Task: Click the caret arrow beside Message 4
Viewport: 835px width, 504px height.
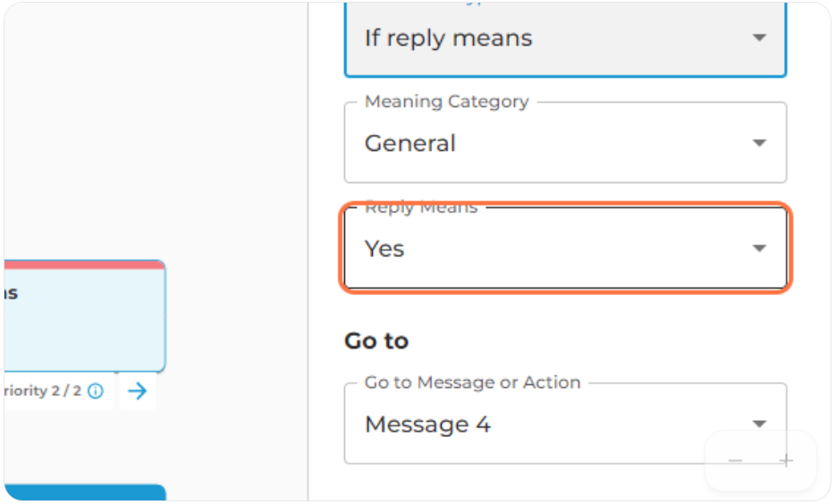Action: 759,424
